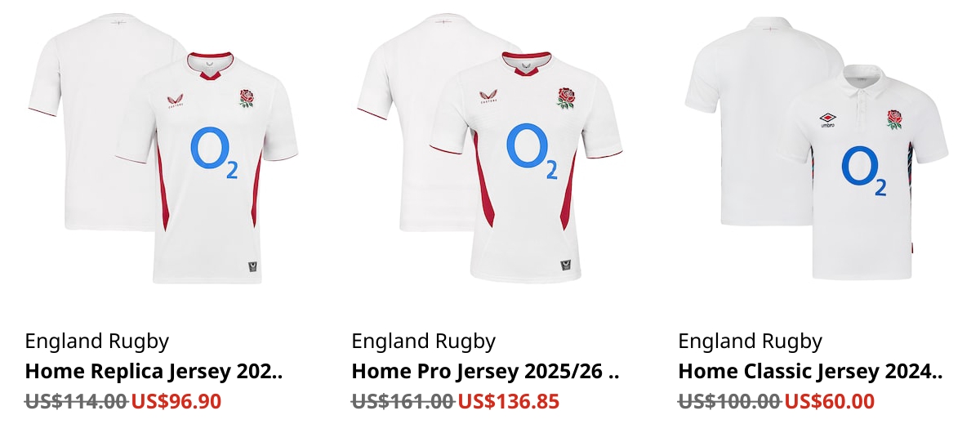This screenshot has height=433, width=980.
Task: Click the Castore logo on Pro jersey
Action: pyautogui.click(x=488, y=98)
